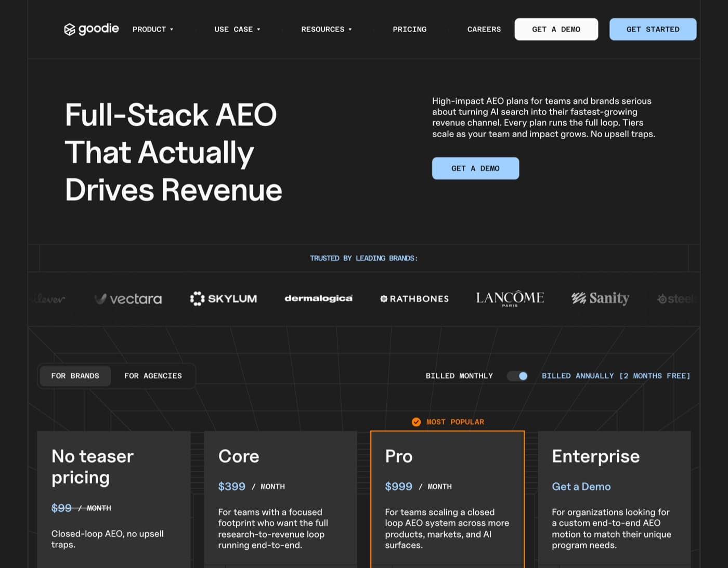Click the Sanity brand logo

pyautogui.click(x=601, y=298)
